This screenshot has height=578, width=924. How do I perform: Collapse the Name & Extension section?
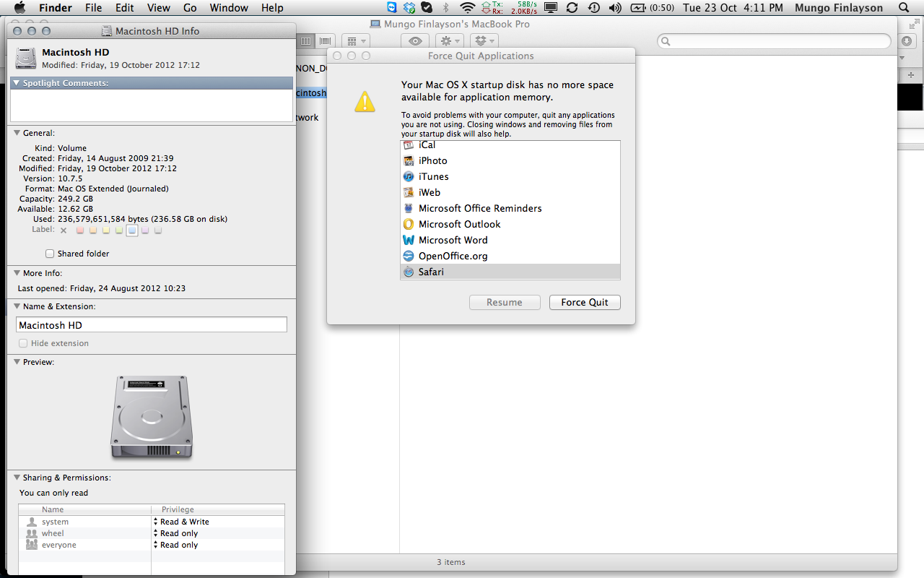click(x=17, y=306)
